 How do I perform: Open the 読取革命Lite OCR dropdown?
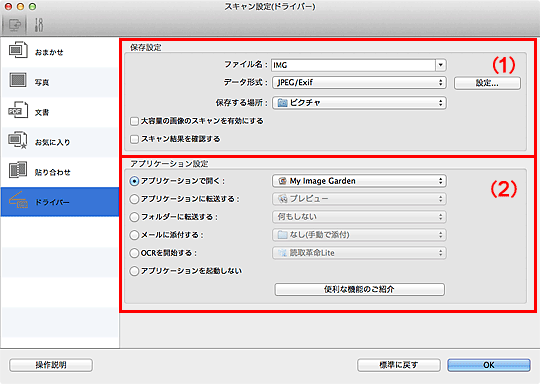pyautogui.click(x=359, y=253)
